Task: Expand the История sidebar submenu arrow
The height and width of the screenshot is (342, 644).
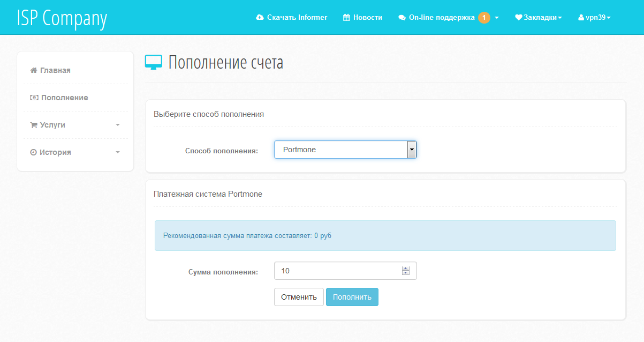Action: click(118, 152)
